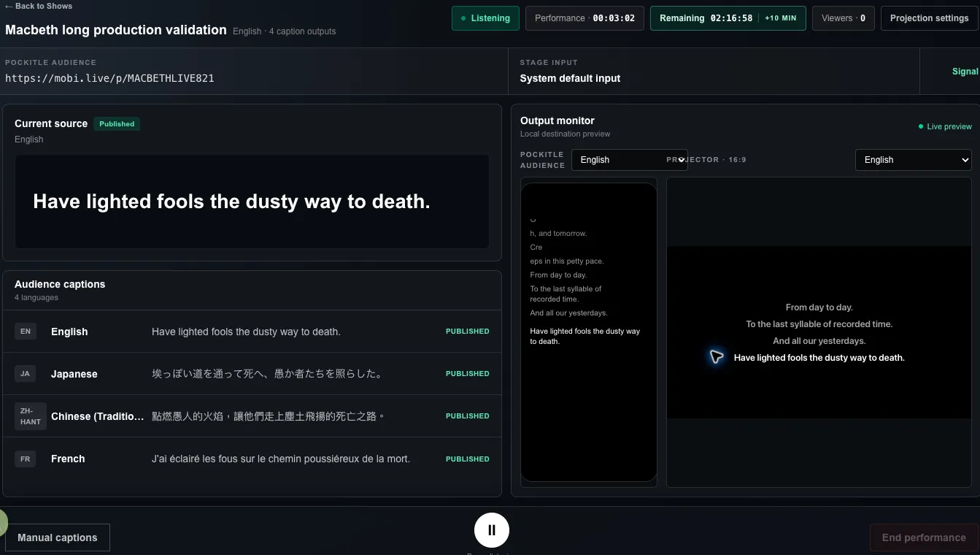Image resolution: width=980 pixels, height=555 pixels.
Task: Click the show title Macbeth long production validation
Action: click(116, 30)
